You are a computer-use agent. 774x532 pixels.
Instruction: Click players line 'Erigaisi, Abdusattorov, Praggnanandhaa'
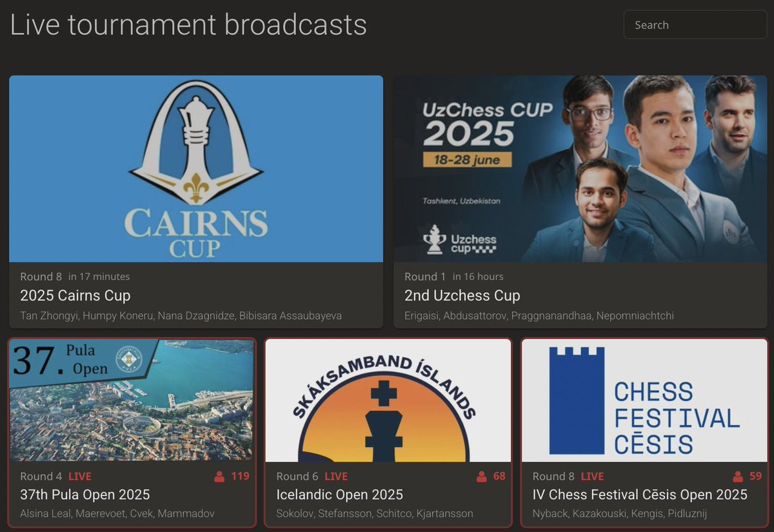pyautogui.click(x=539, y=316)
